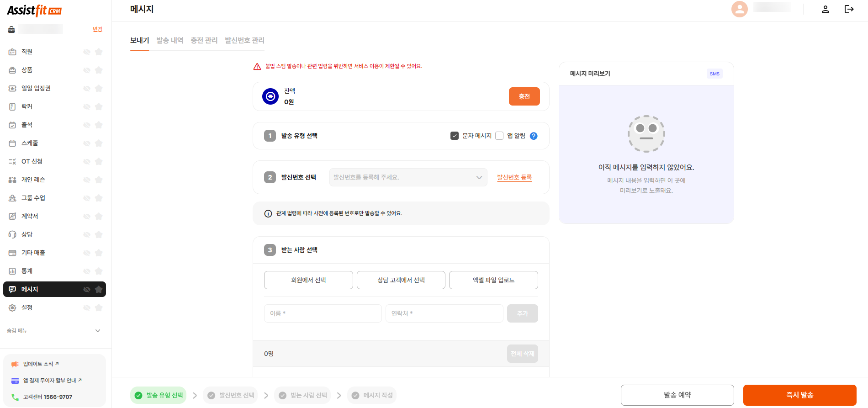Star the 락커 menu item
The height and width of the screenshot is (408, 868).
click(99, 106)
